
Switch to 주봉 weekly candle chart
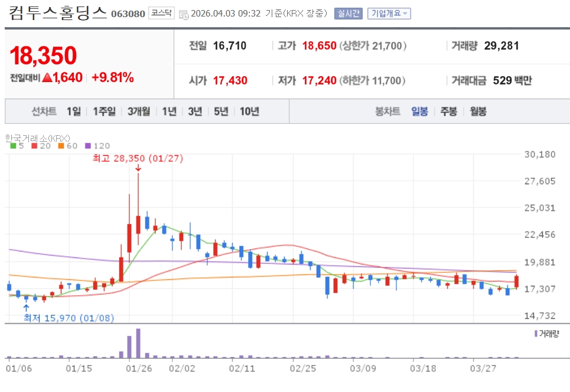pos(448,111)
